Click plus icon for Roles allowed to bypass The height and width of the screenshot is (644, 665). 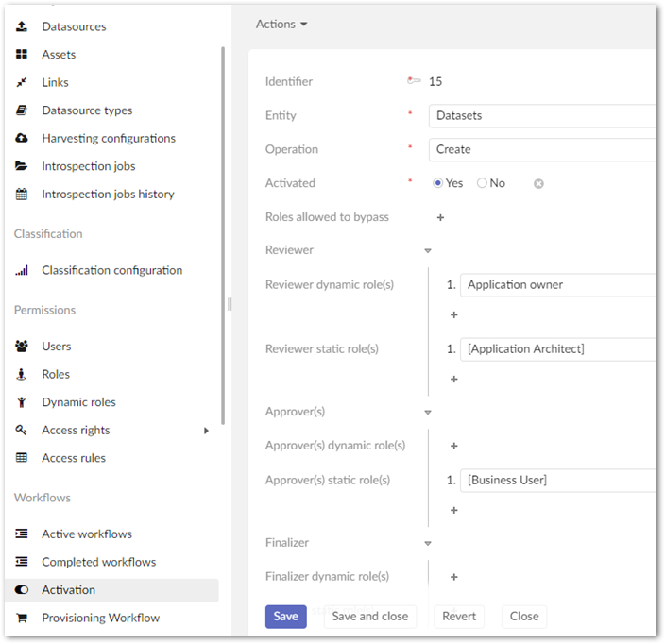point(440,217)
